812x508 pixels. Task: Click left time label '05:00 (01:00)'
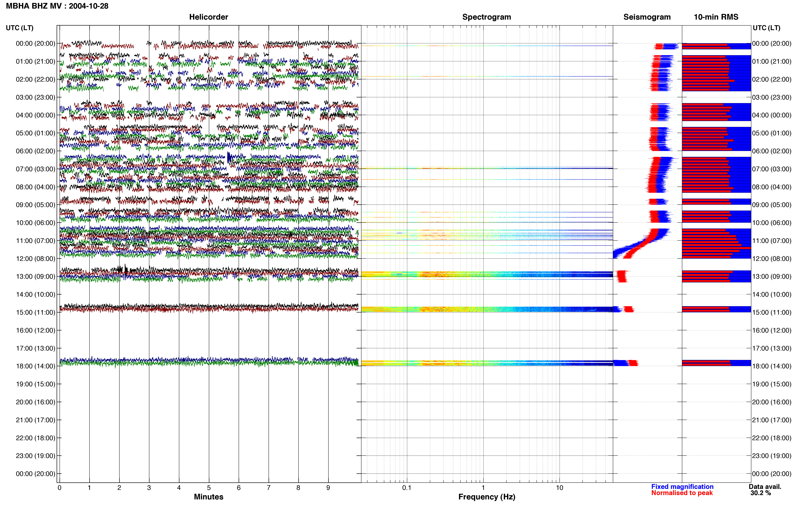(36, 133)
